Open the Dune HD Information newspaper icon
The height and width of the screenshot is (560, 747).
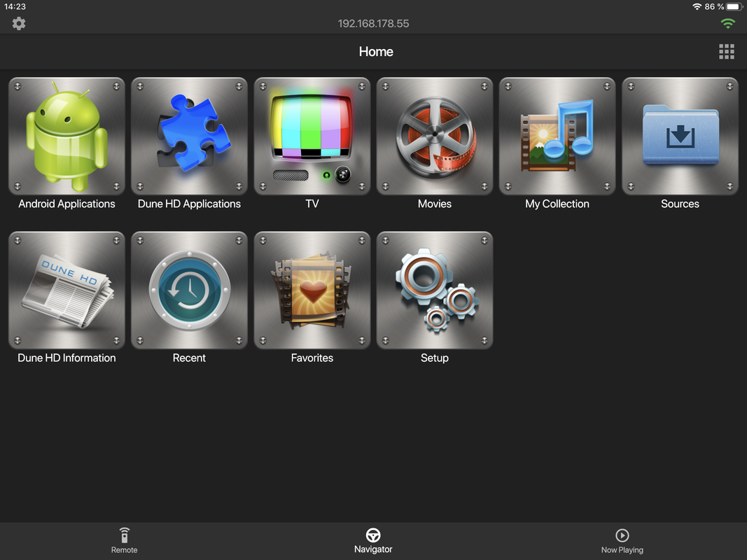click(x=67, y=290)
